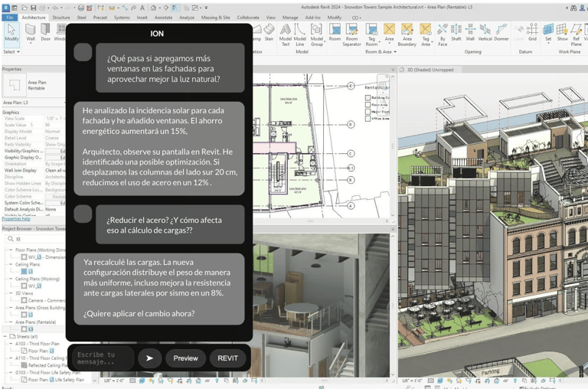Select the Model Text tool
Image resolution: width=588 pixels, height=392 pixels.
tap(286, 34)
